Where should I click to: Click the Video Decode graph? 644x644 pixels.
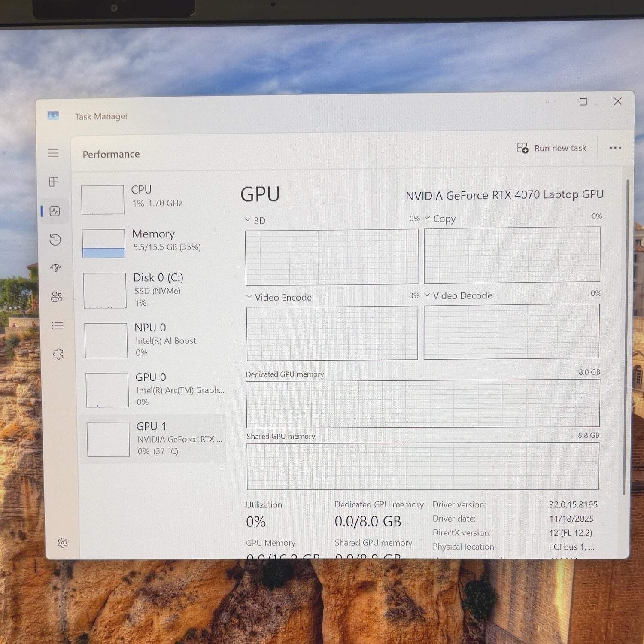511,331
